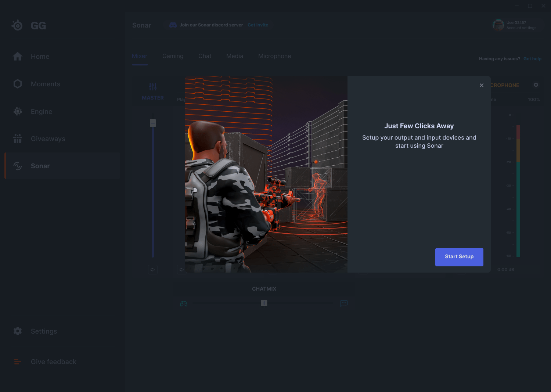Center the ChatMix balance slider handle
The image size is (551, 392).
(x=264, y=303)
